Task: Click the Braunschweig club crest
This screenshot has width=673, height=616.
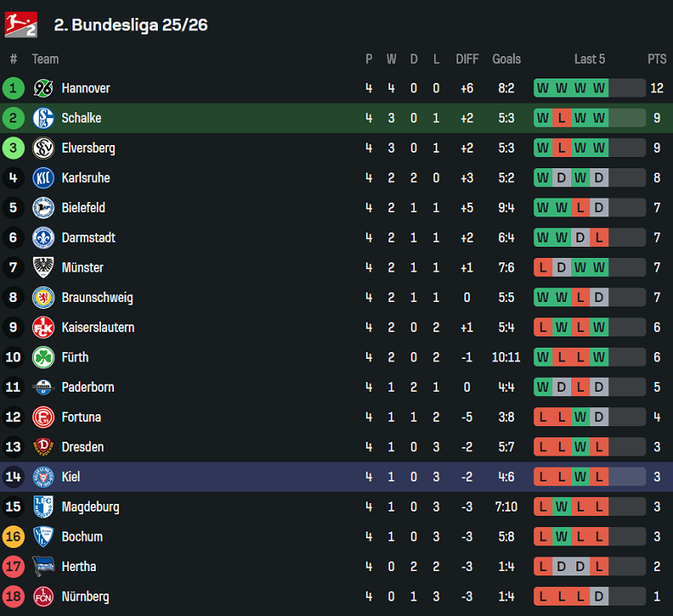Action: click(x=43, y=298)
